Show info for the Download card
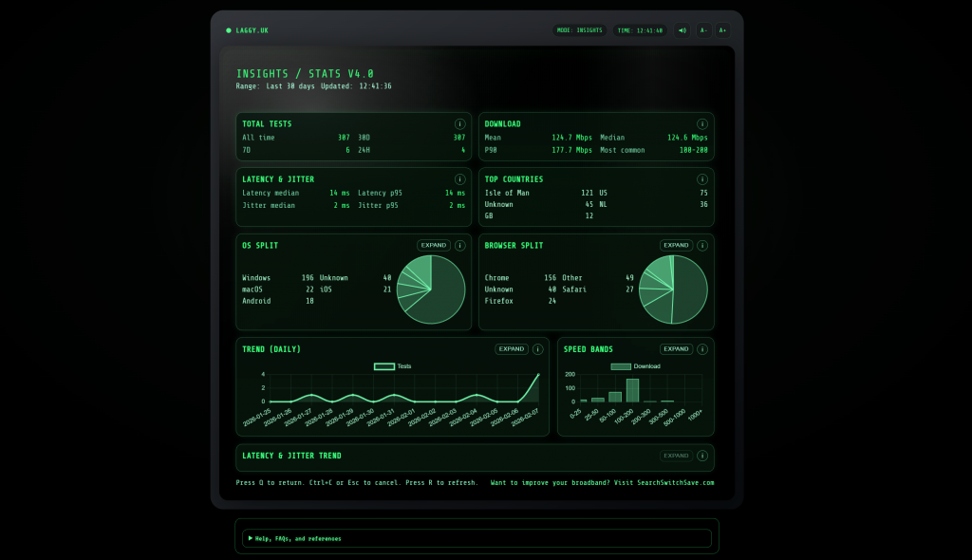The height and width of the screenshot is (560, 972). click(x=702, y=124)
